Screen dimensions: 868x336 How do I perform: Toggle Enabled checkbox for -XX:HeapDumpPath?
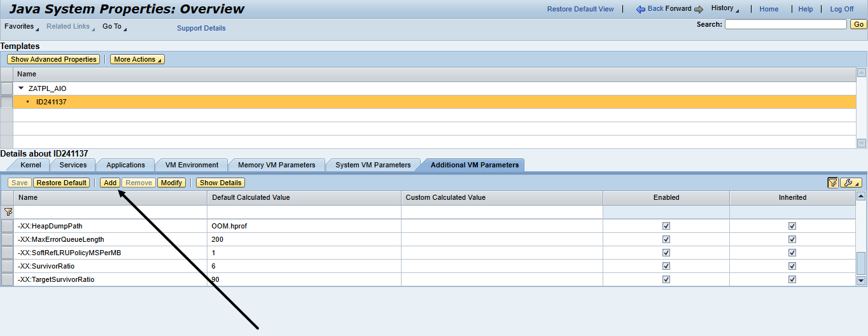pos(666,226)
